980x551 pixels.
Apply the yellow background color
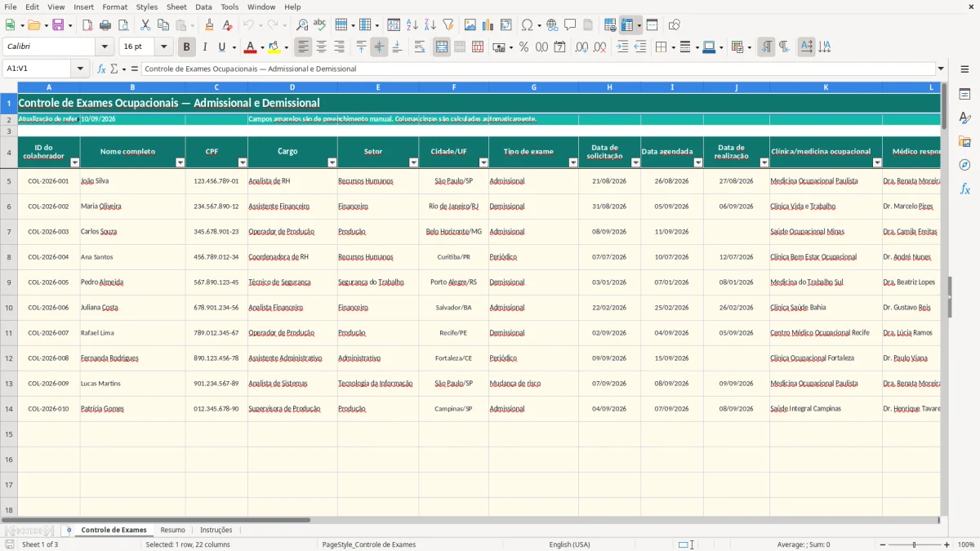[274, 47]
